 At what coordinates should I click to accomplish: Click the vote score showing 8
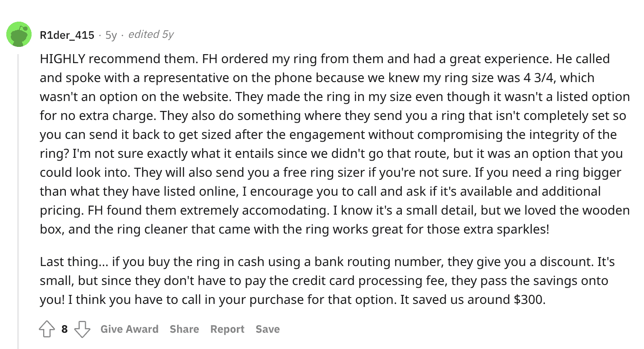point(64,329)
